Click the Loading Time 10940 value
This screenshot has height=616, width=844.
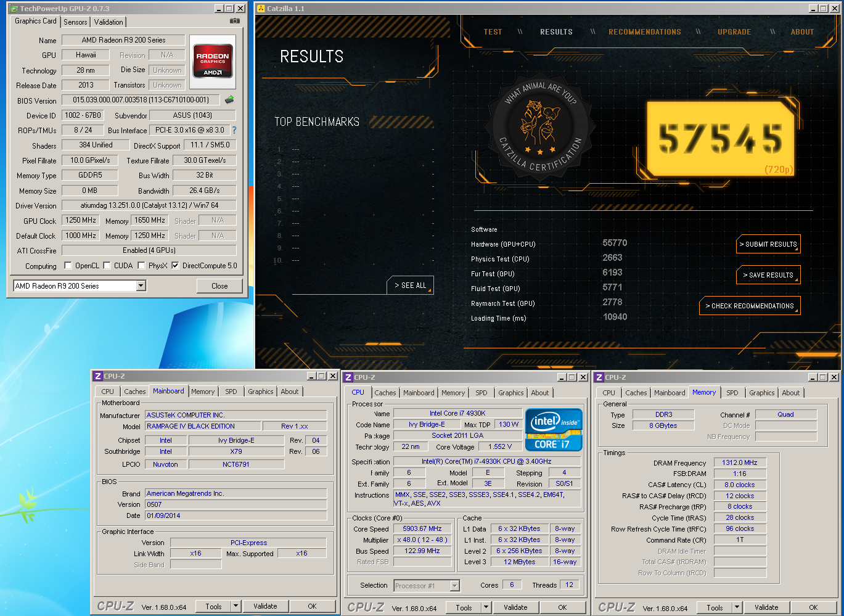[x=615, y=317]
